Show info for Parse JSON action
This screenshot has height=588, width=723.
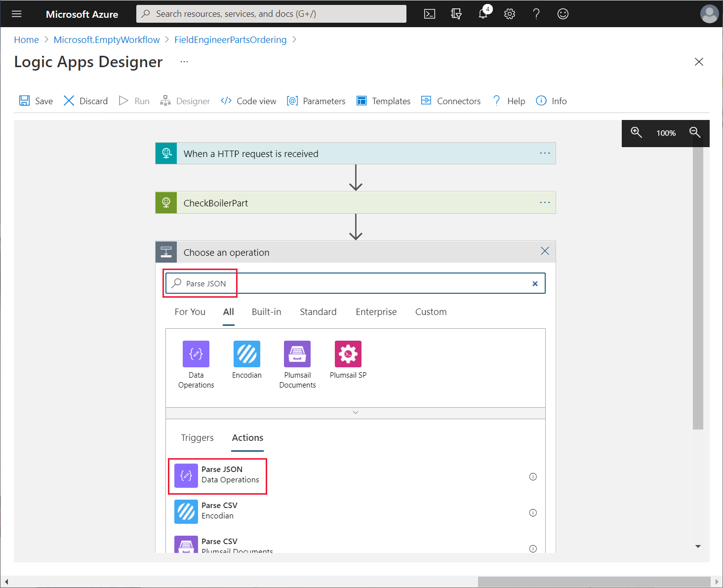[533, 476]
